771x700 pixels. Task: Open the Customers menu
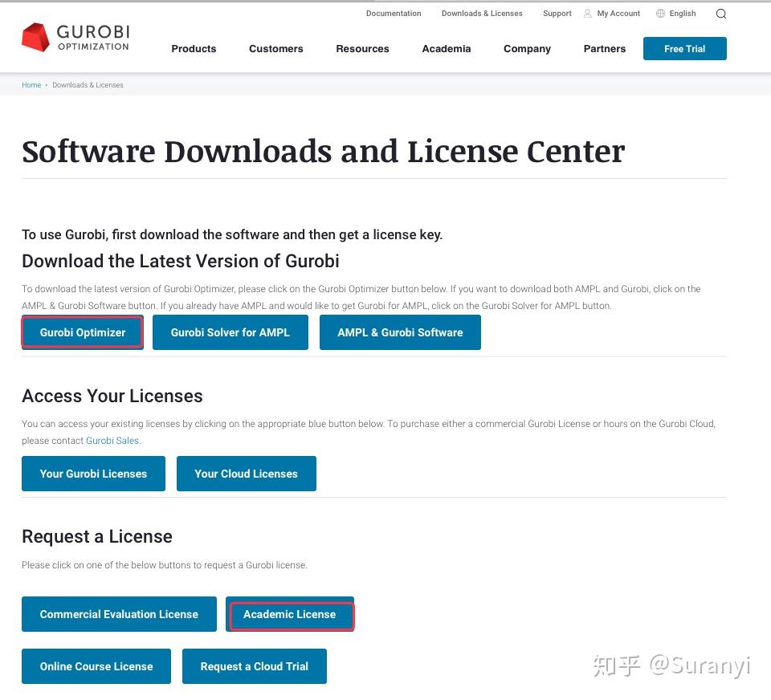(x=275, y=49)
